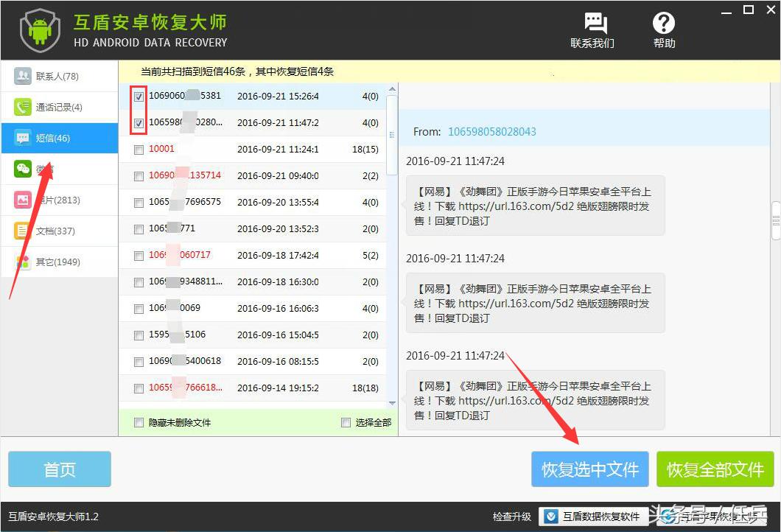Open the 通话记录(4) call log category icon
Screen dimensions: 781x532
point(21,107)
